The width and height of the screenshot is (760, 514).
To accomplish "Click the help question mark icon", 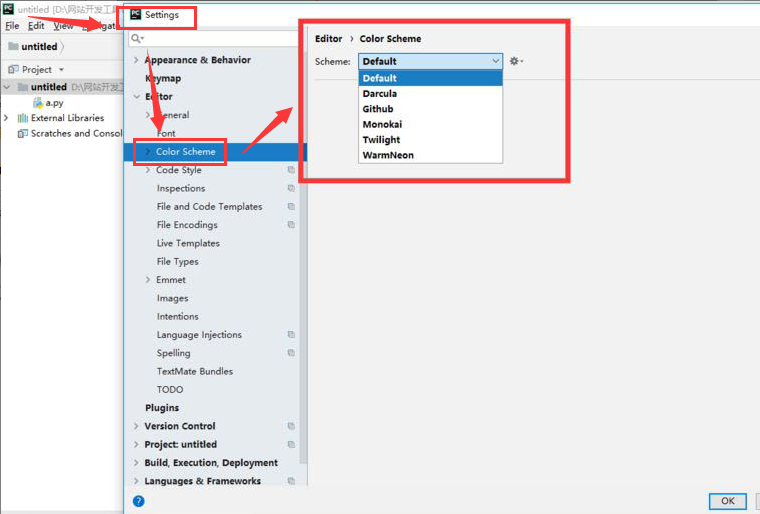I will (x=138, y=501).
